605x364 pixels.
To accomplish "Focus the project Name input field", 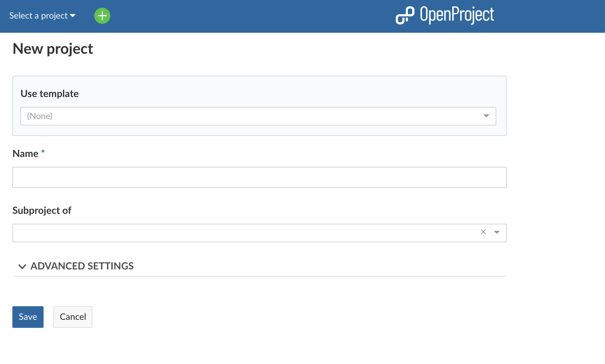I will 259,177.
